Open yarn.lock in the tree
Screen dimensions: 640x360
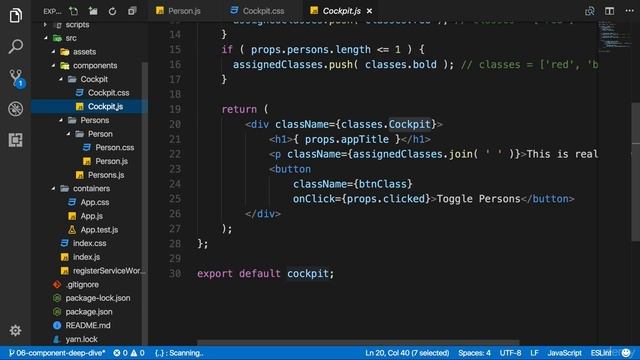81,339
